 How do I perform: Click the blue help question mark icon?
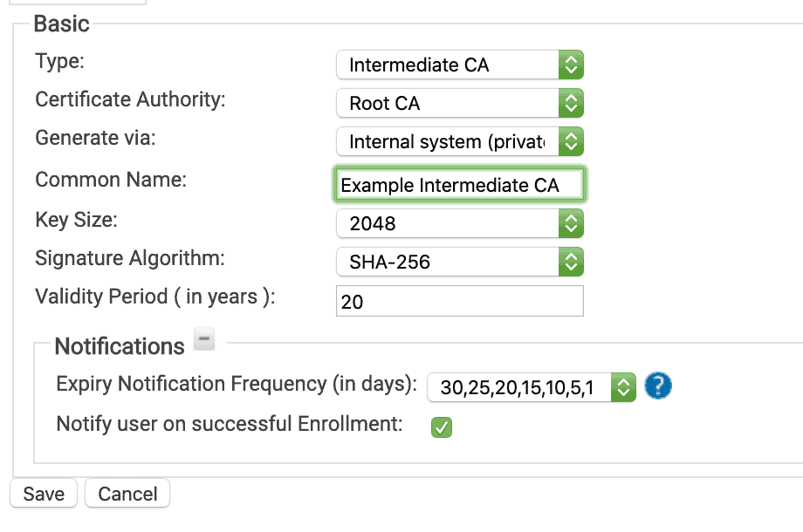[x=657, y=386]
